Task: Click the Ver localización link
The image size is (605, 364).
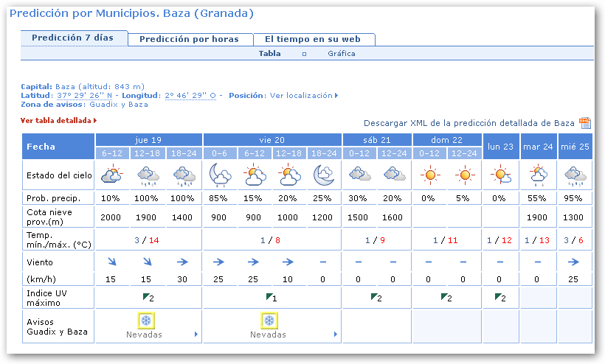Action: [303, 96]
